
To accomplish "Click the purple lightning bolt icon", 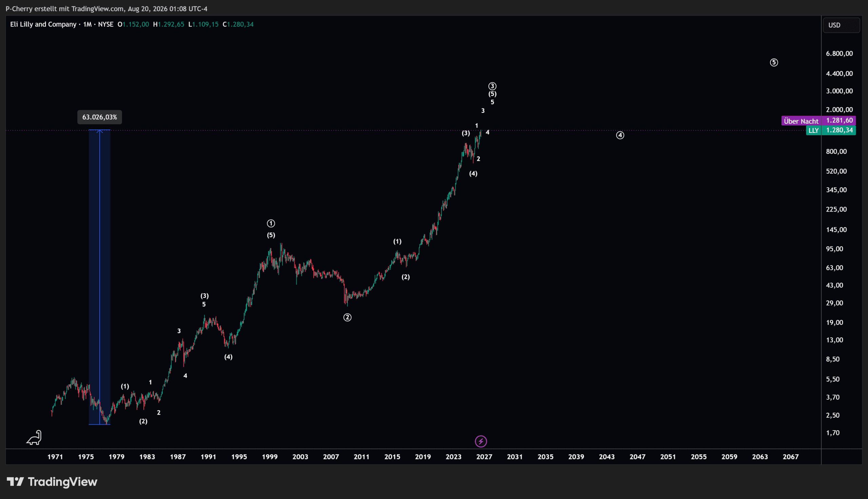I will [x=481, y=441].
